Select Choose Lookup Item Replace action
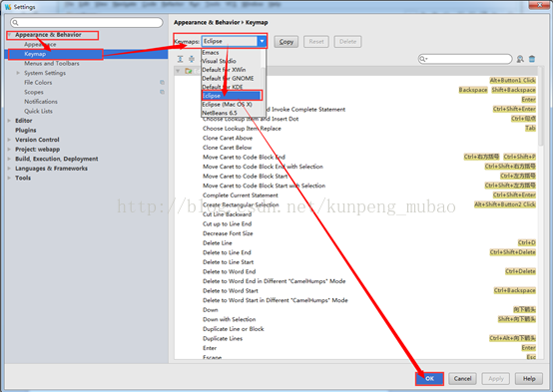This screenshot has width=554, height=392. pos(242,129)
